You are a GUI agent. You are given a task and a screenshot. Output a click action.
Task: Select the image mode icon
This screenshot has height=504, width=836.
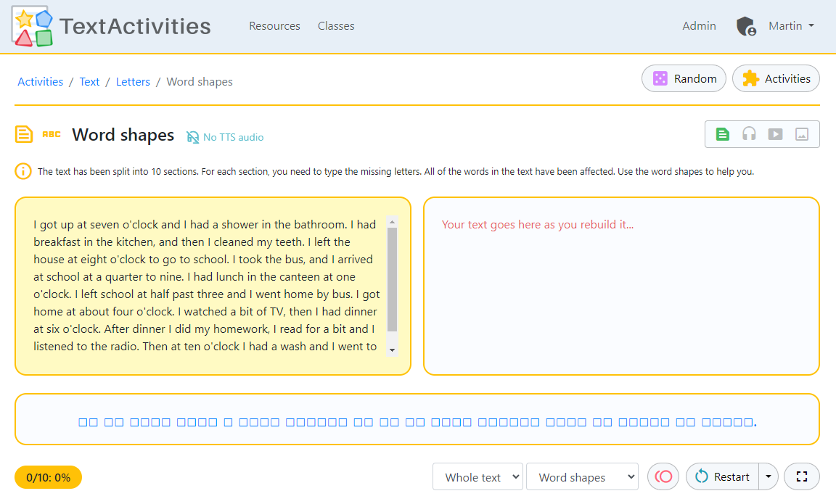pos(802,134)
